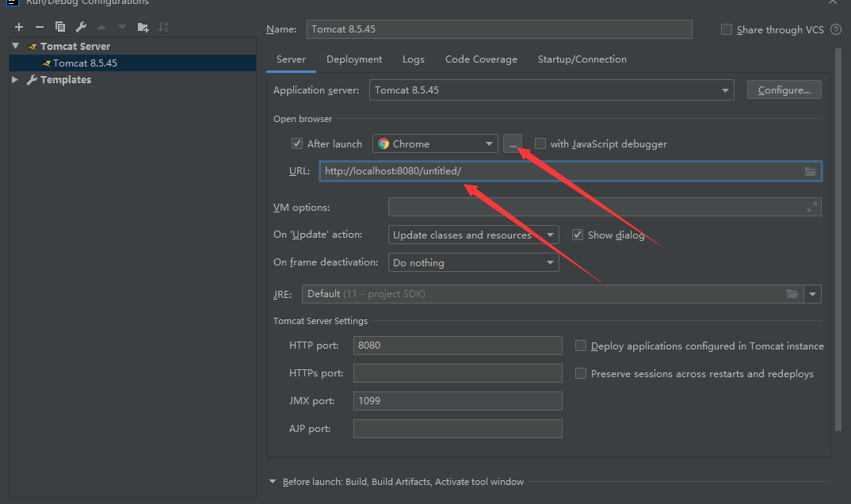Viewport: 851px width, 504px height.
Task: Uncheck the After launch checkbox
Action: [297, 143]
